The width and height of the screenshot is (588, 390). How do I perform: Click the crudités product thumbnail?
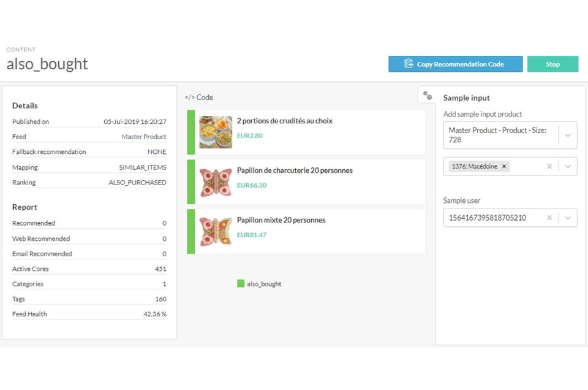(x=216, y=132)
